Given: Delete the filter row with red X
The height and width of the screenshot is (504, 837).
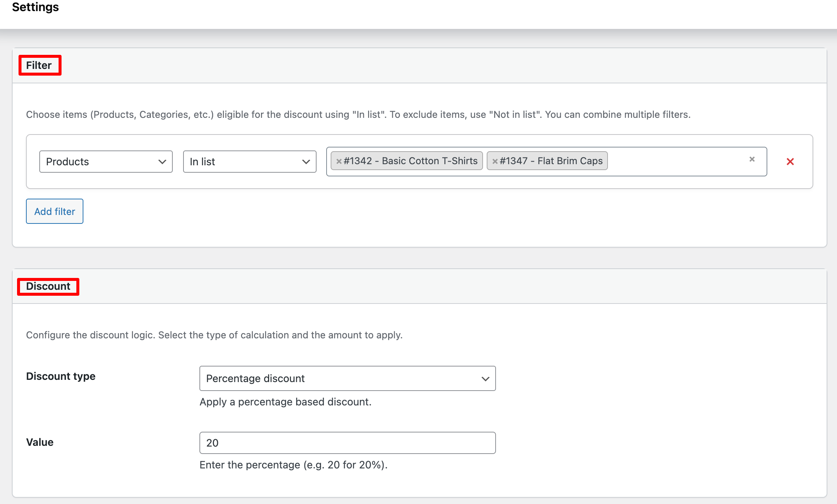Looking at the screenshot, I should [x=790, y=162].
